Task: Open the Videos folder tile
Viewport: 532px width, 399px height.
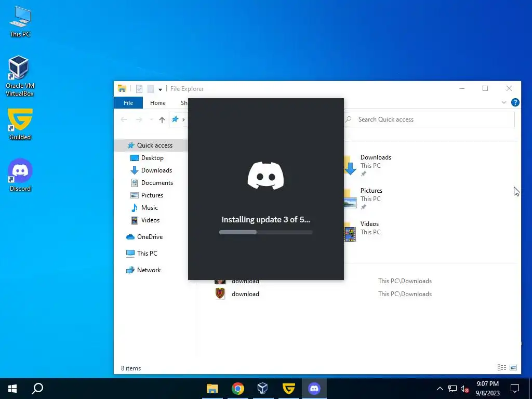Action: [x=362, y=231]
